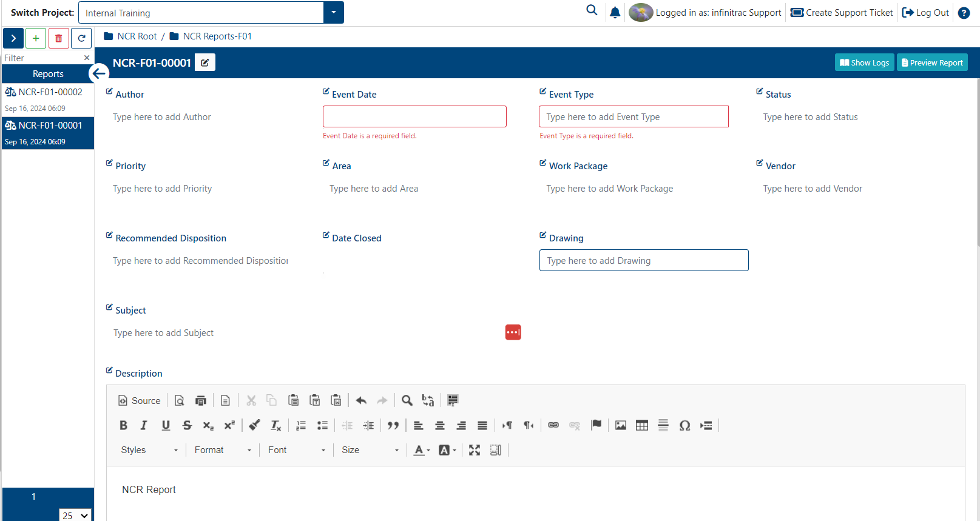
Task: Open the help question mark icon
Action: click(x=964, y=13)
